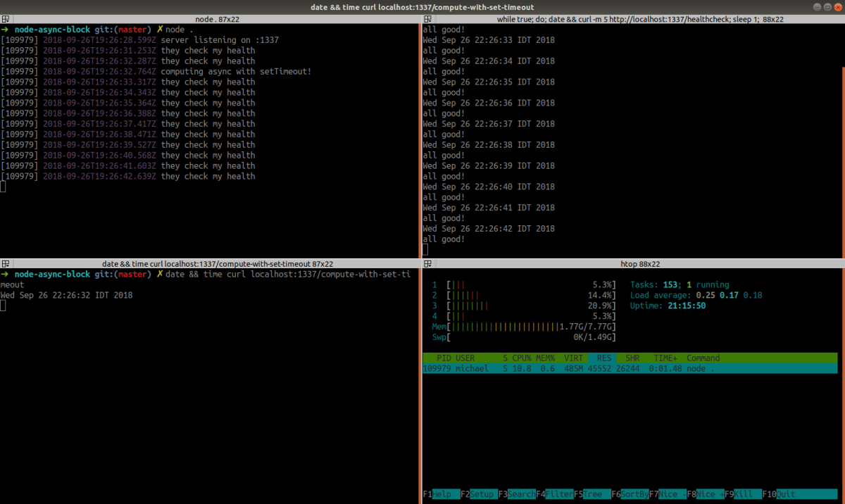This screenshot has width=845, height=504.
Task: Open grouping icon of curl compute pane
Action: 4,263
